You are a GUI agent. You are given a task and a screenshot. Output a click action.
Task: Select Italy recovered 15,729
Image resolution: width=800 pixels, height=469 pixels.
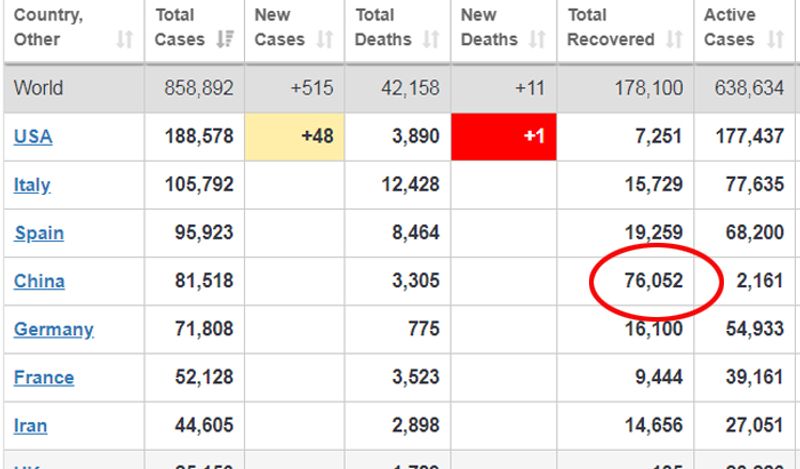click(x=654, y=184)
